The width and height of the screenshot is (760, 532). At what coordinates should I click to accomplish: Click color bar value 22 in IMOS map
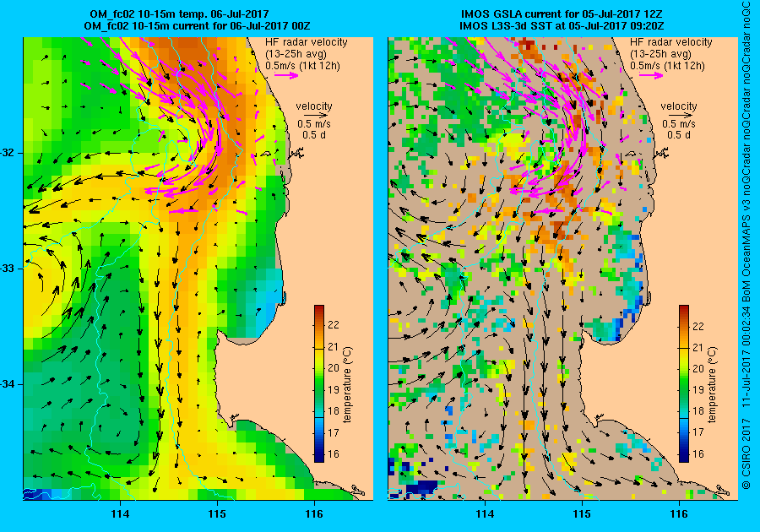698,327
